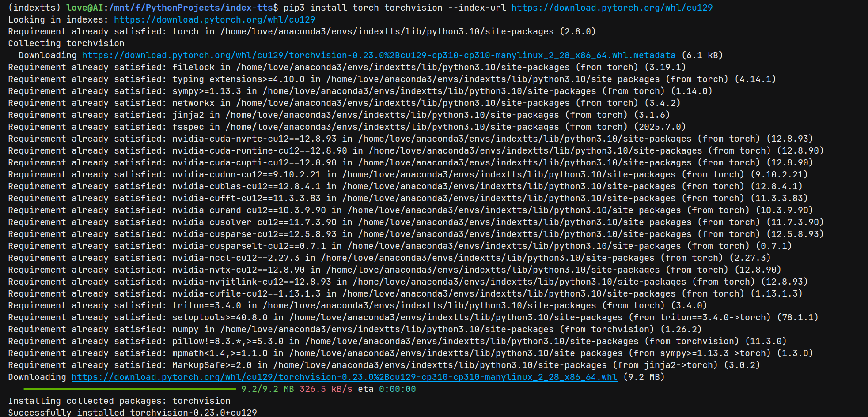Click the '326.5 kB/s' download speed text
Image resolution: width=868 pixels, height=417 pixels.
point(326,389)
